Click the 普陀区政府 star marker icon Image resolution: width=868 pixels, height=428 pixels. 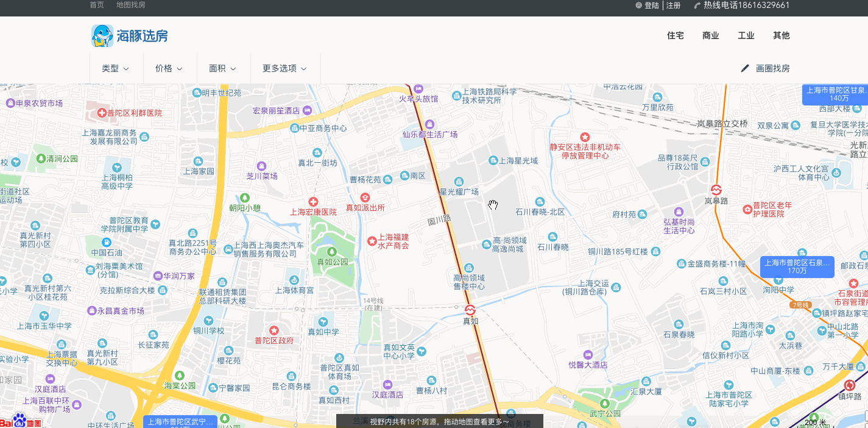pyautogui.click(x=274, y=330)
